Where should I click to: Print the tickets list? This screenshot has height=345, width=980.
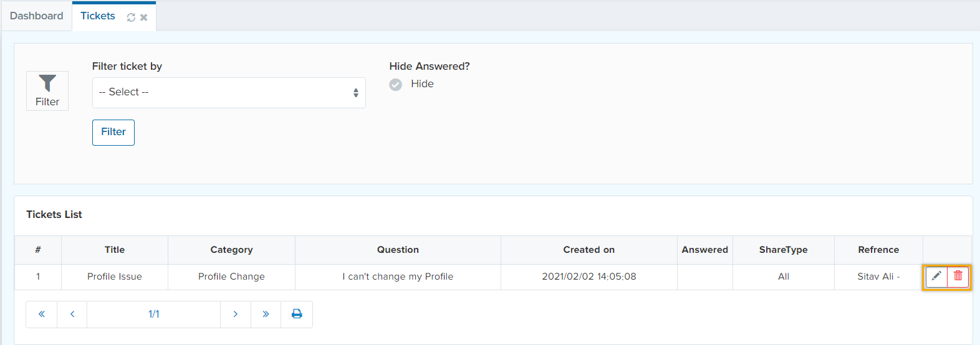(x=297, y=314)
